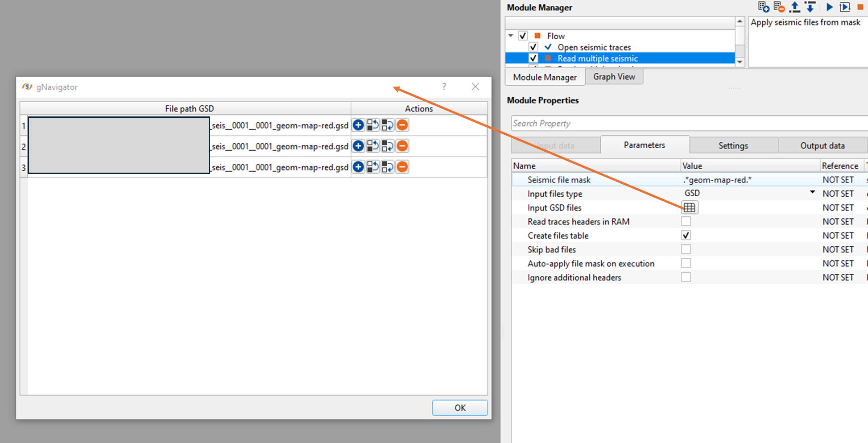Uncheck the Open seismic traces module checkbox

[x=533, y=47]
